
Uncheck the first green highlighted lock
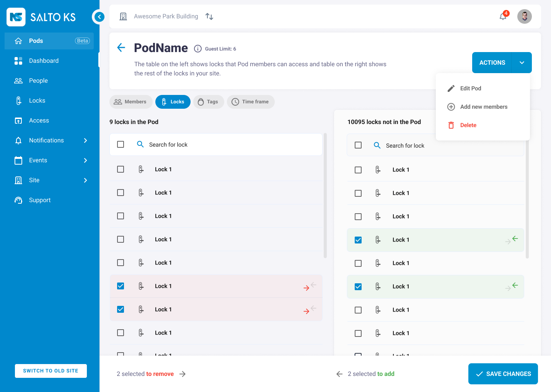[358, 240]
